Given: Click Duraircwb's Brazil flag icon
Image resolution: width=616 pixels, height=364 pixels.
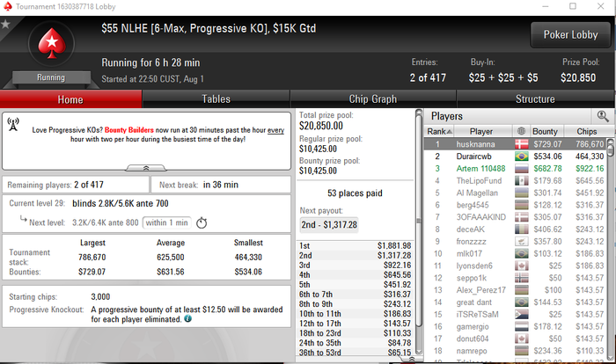Looking at the screenshot, I should click(x=521, y=157).
